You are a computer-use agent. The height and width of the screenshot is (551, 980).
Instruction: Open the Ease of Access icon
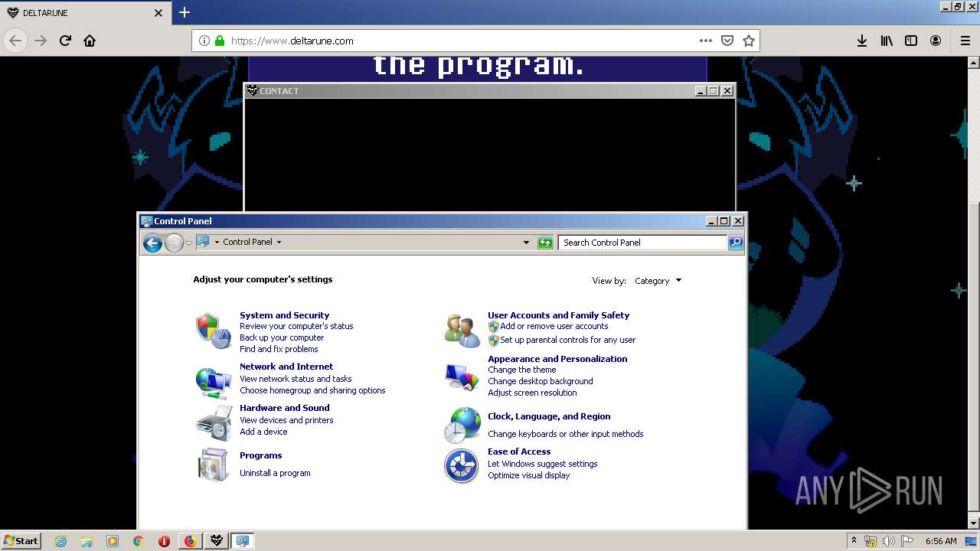tap(462, 466)
